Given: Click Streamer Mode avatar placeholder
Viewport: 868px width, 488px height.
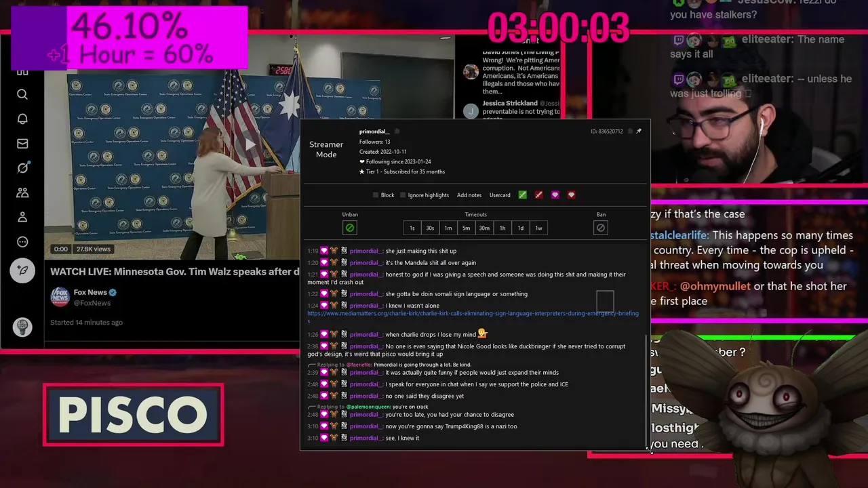Looking at the screenshot, I should click(326, 150).
